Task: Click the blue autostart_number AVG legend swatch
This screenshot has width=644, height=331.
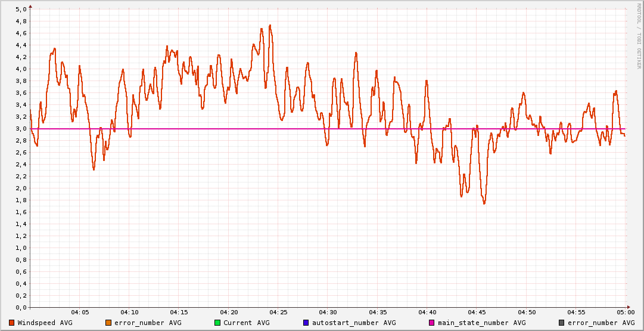Action: click(x=306, y=323)
